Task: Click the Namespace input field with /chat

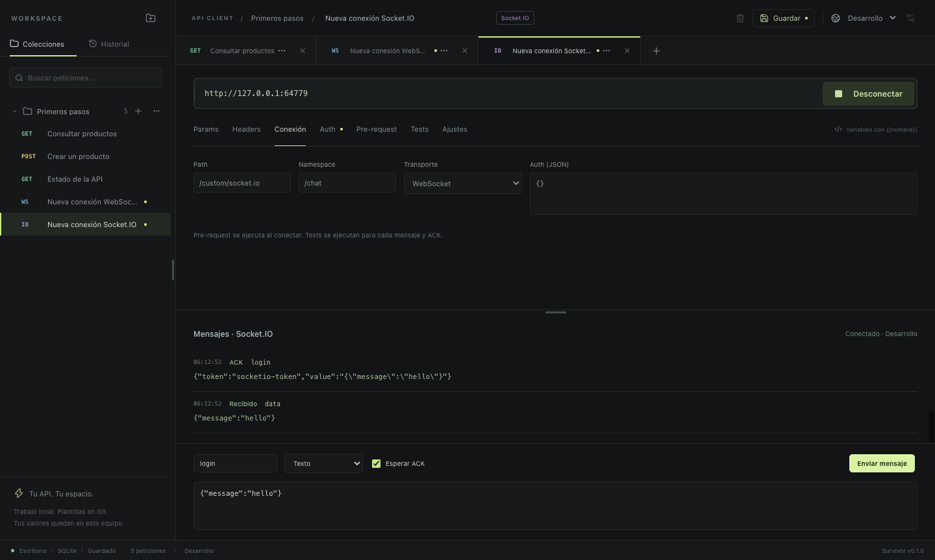Action: tap(347, 183)
